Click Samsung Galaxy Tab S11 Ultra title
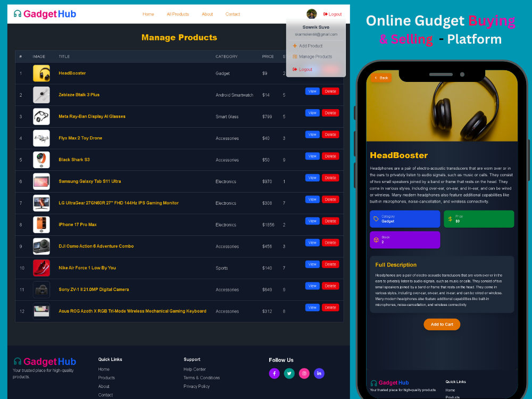Viewport: 532px width, 399px height. tap(90, 181)
